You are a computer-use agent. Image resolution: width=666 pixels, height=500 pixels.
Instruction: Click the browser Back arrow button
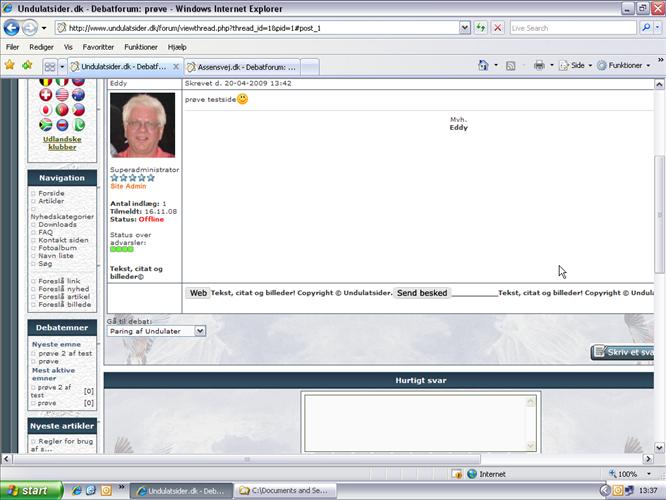coord(13,27)
